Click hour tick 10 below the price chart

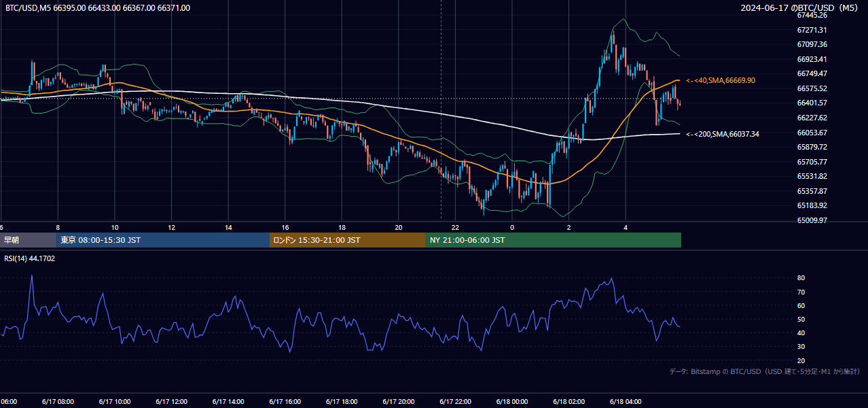(x=115, y=227)
